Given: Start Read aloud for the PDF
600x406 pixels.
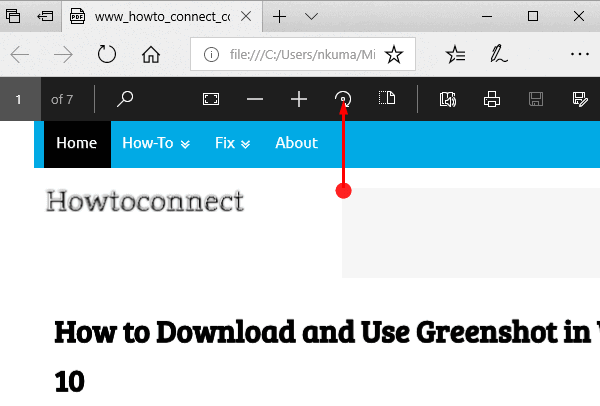Looking at the screenshot, I should click(x=448, y=99).
